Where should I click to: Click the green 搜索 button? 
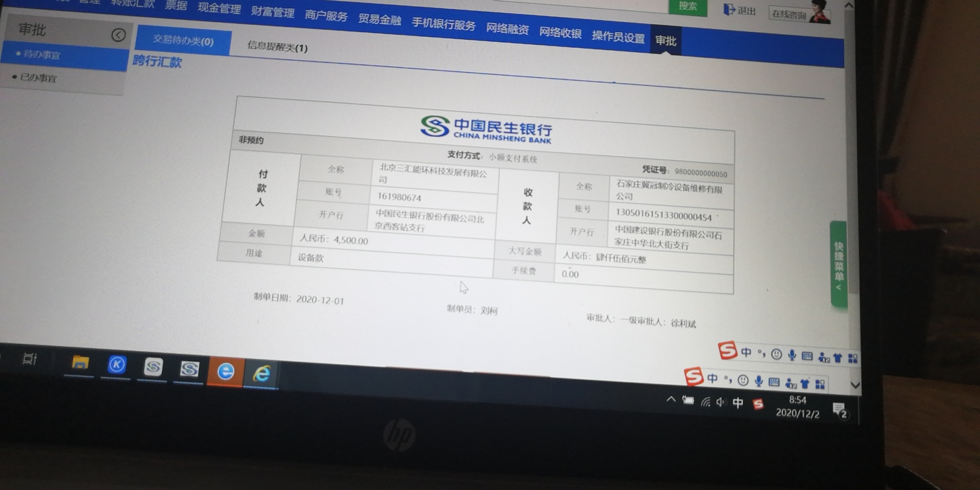(688, 7)
